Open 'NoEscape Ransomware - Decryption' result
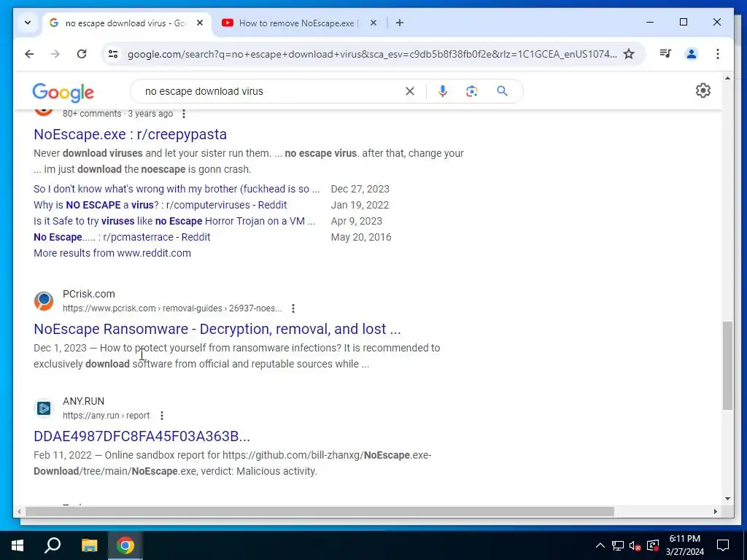The width and height of the screenshot is (747, 560). (x=217, y=329)
